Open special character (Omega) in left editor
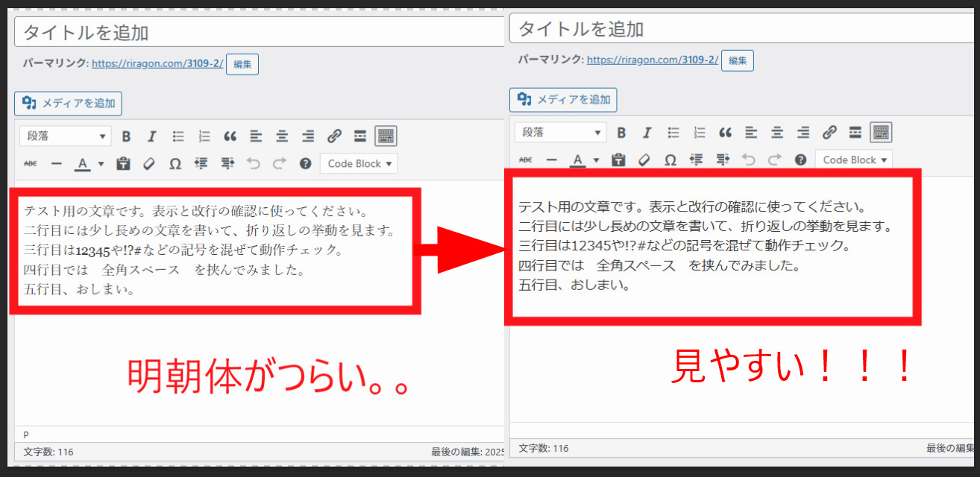Screen dimensions: 980x477 [x=175, y=164]
